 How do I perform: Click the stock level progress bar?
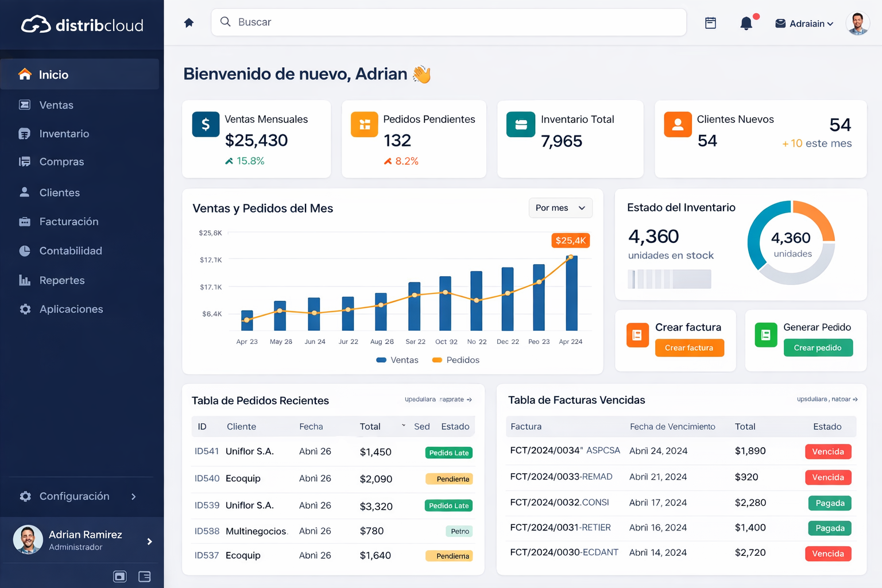tap(668, 279)
